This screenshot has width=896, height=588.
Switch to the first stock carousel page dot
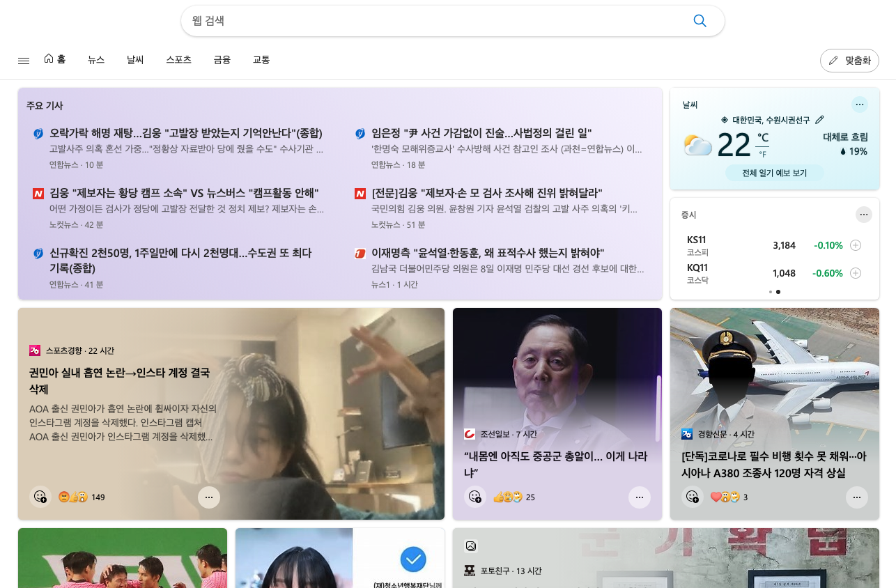[770, 292]
